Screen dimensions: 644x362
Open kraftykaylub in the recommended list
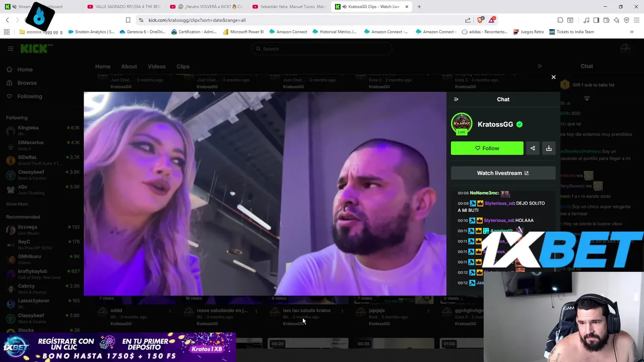click(43, 274)
